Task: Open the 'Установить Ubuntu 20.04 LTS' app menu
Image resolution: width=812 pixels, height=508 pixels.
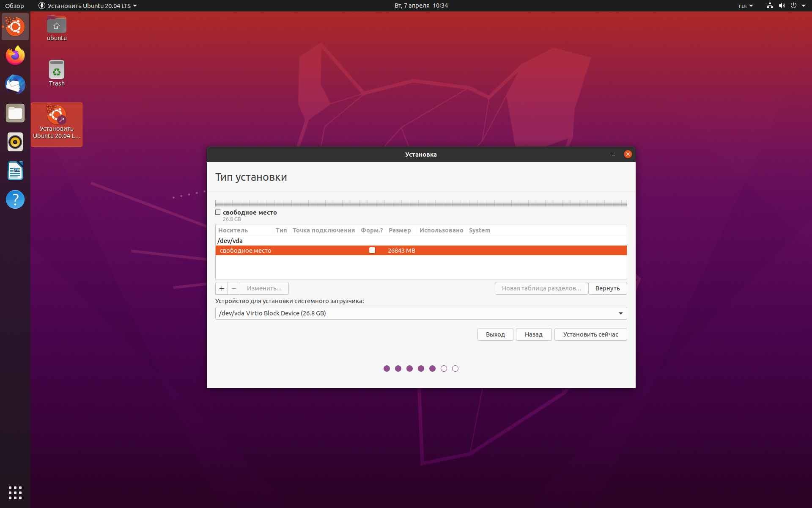Action: pyautogui.click(x=88, y=6)
